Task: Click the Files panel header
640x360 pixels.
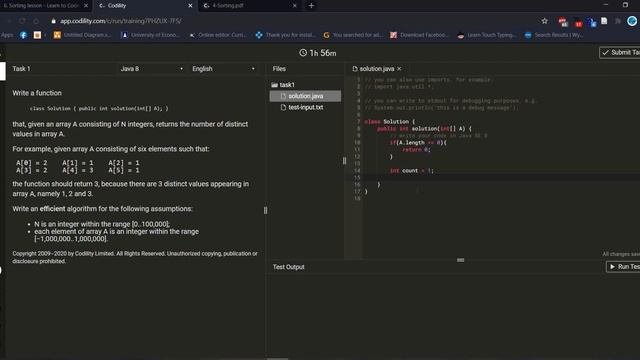Action: [x=279, y=69]
